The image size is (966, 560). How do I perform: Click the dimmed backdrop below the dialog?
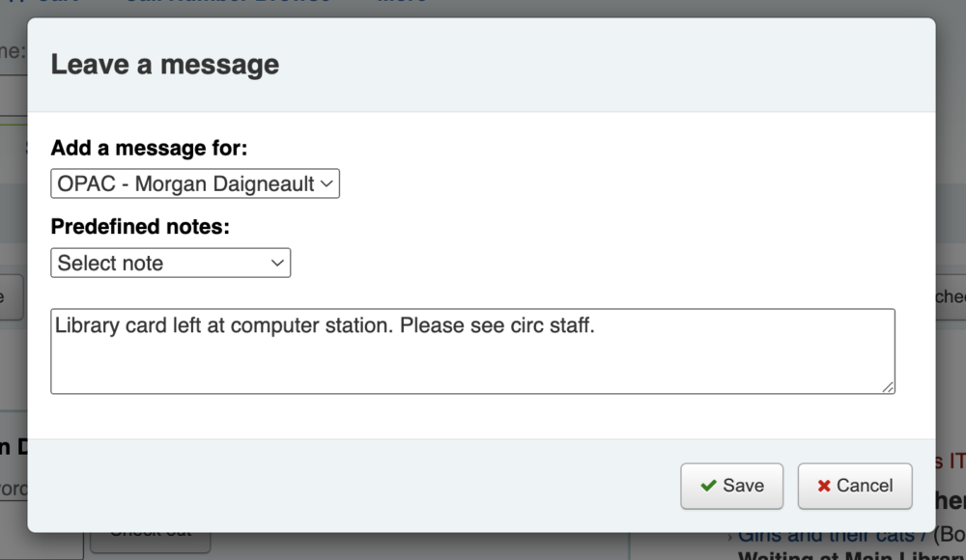[x=483, y=546]
